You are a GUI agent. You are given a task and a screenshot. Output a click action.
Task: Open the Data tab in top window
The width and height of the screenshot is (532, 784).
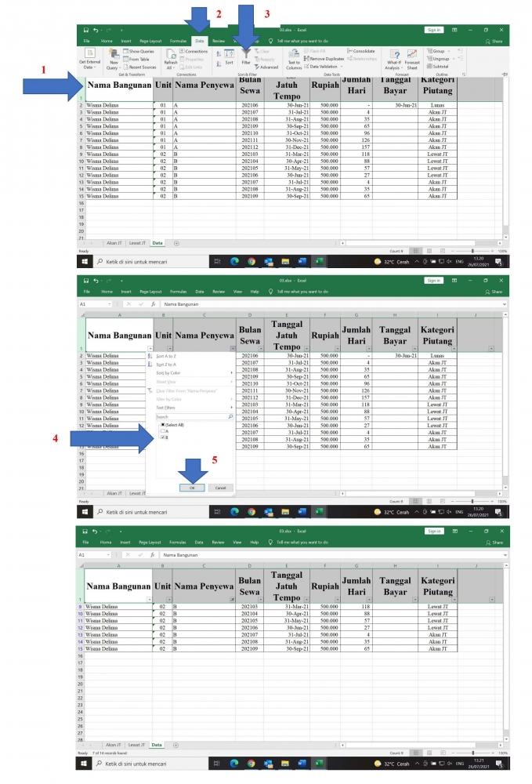(x=199, y=41)
